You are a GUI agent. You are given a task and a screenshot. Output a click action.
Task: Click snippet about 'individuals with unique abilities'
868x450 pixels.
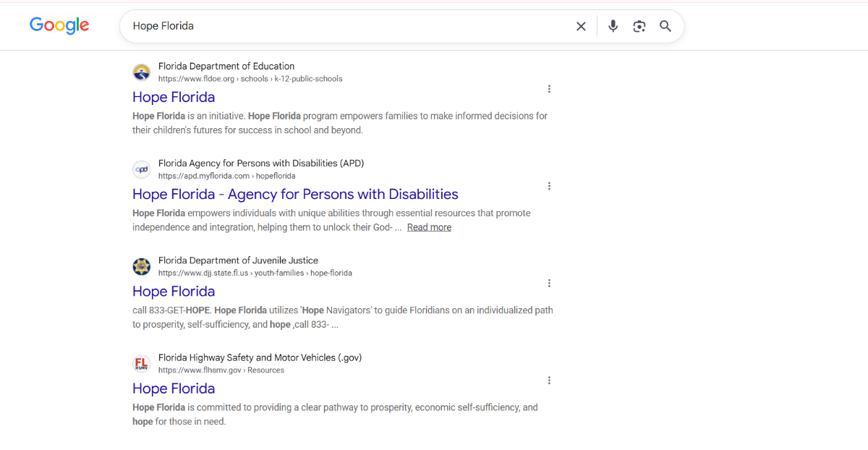331,220
